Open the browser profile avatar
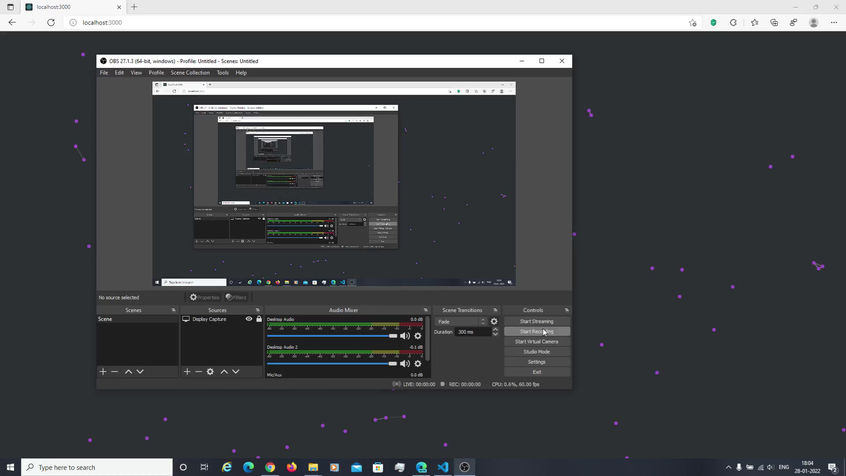This screenshot has width=846, height=476. [814, 23]
